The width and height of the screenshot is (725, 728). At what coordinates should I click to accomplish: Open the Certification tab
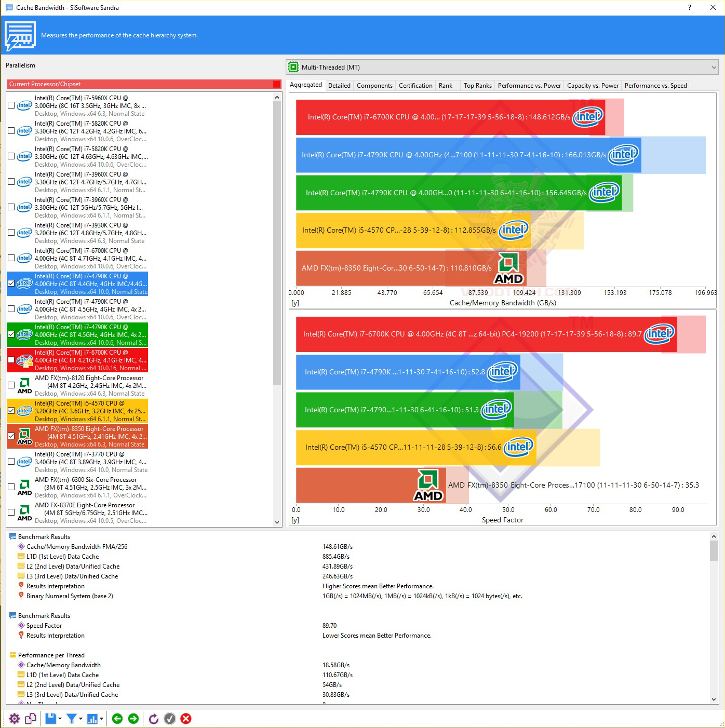coord(415,86)
